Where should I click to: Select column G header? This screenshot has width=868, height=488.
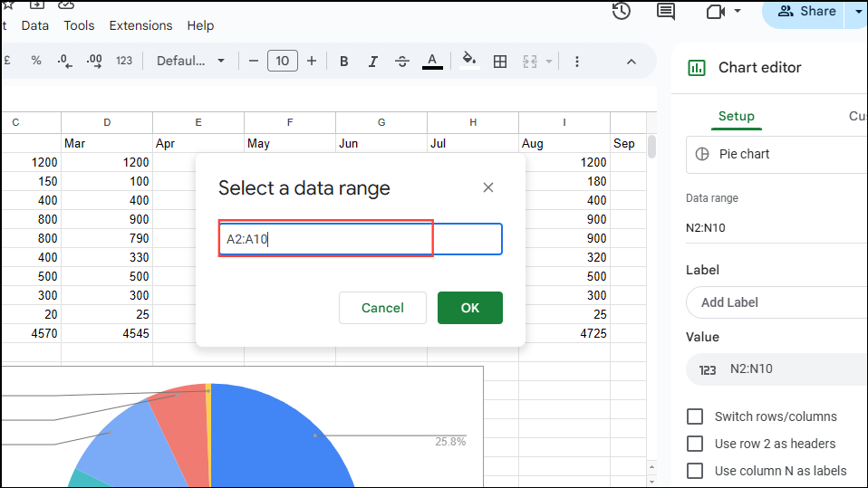381,122
